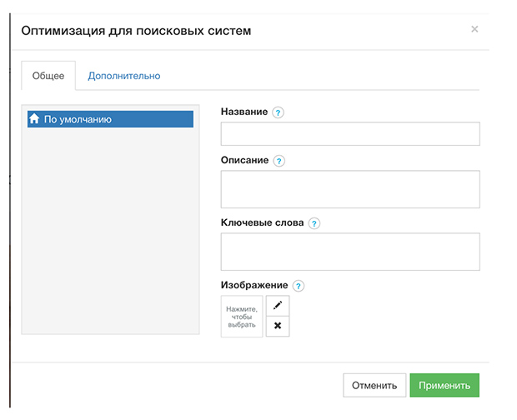517x420 pixels.
Task: Open help tooltip next to Описание
Action: point(279,161)
